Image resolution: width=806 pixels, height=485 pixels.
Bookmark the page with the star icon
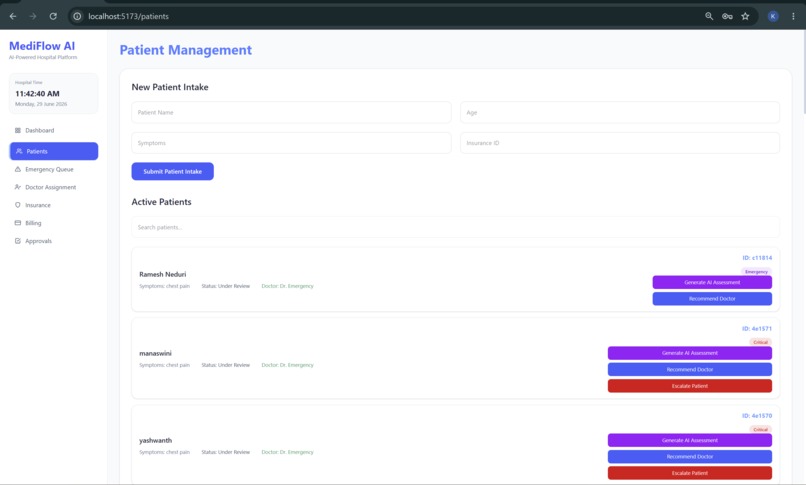point(745,16)
